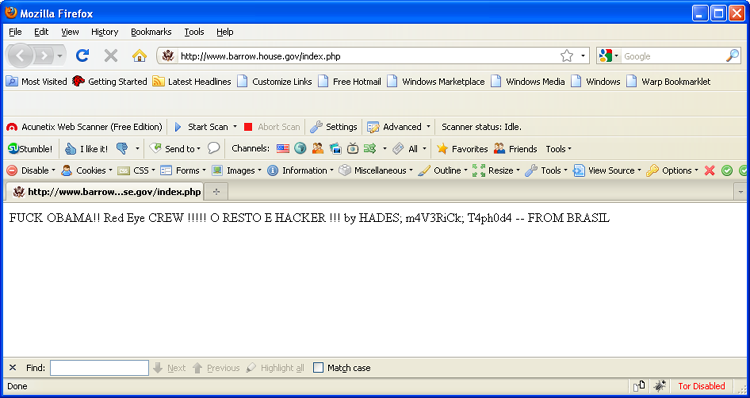The image size is (750, 398).
Task: Click the status bar icon left of the spider
Action: (639, 386)
